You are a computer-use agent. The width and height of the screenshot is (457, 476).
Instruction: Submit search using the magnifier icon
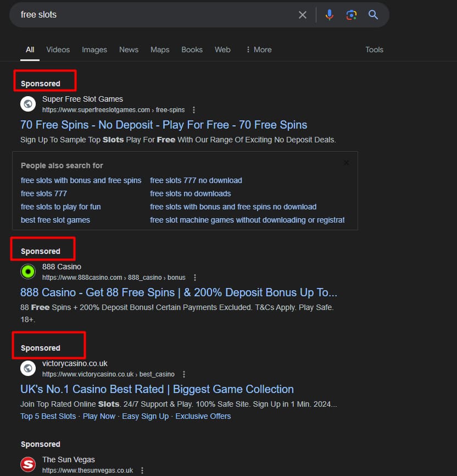point(373,15)
